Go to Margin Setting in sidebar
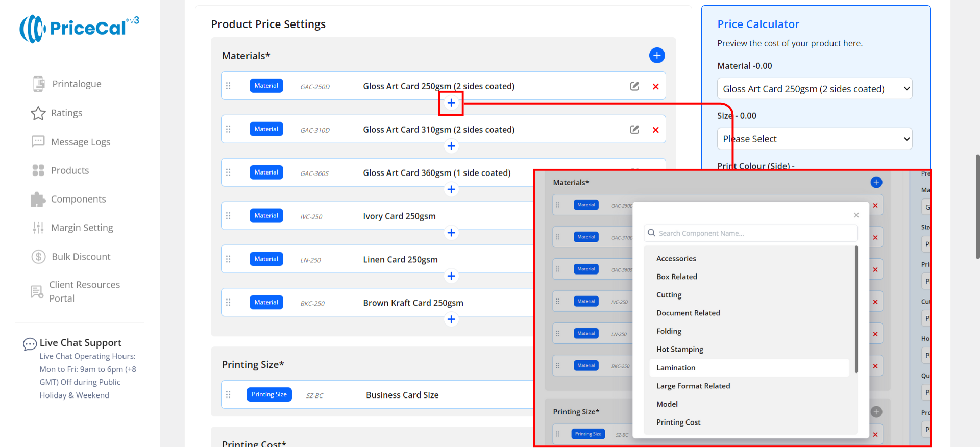 tap(82, 228)
